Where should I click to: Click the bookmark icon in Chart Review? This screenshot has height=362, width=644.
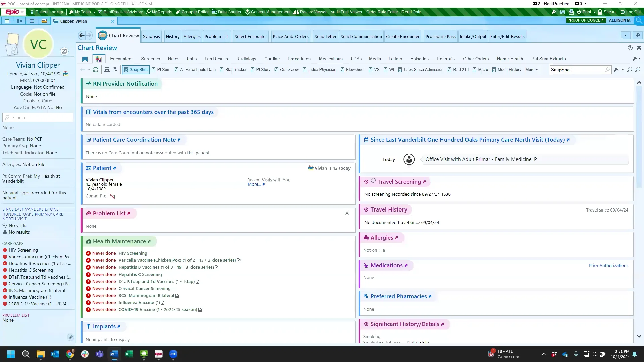tap(85, 59)
